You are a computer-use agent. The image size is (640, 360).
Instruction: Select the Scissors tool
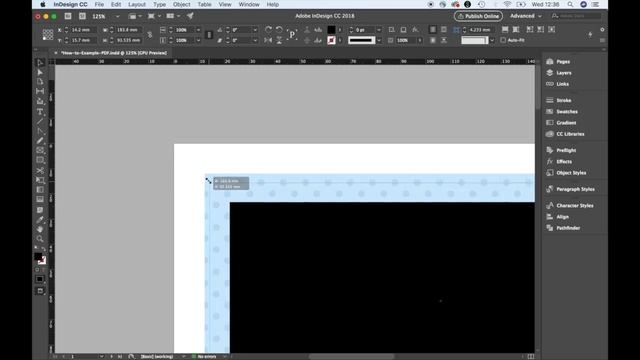click(40, 171)
